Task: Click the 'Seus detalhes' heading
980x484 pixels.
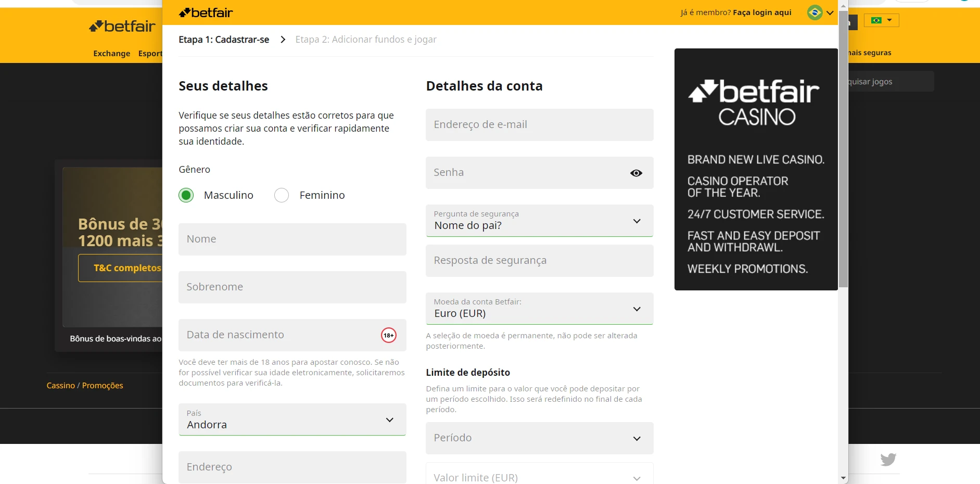Action: (223, 86)
